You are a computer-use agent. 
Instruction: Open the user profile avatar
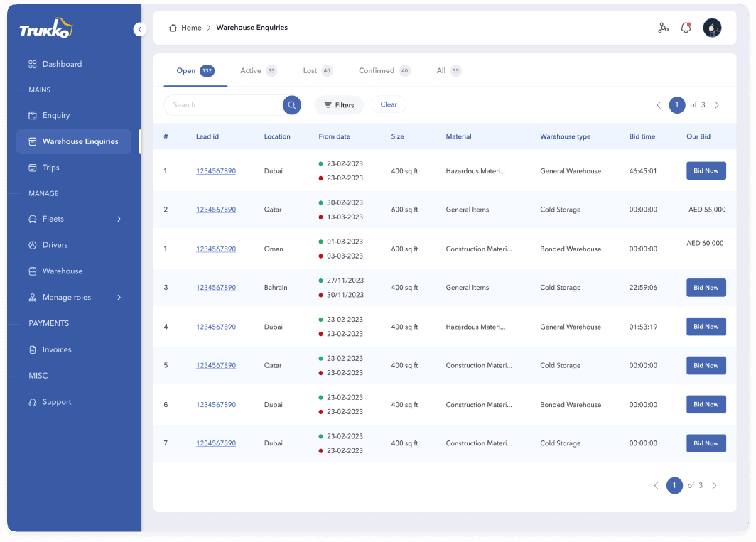[712, 28]
